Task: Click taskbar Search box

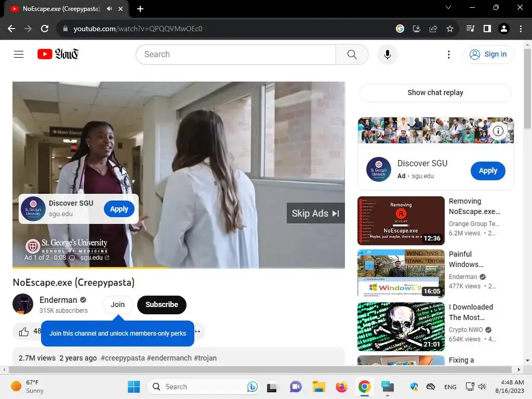Action: click(204, 387)
